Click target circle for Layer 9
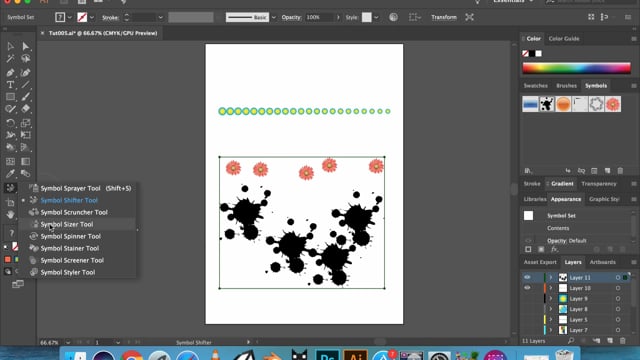The height and width of the screenshot is (360, 640). [x=618, y=299]
